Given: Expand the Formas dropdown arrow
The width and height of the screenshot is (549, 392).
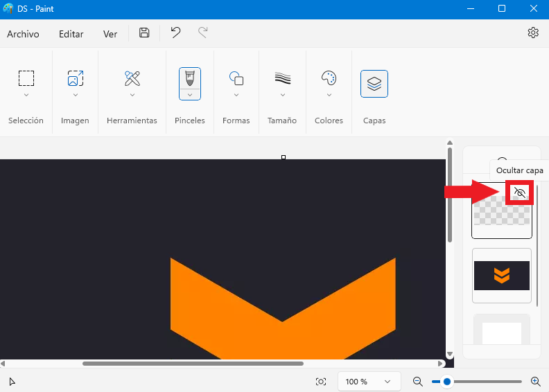Looking at the screenshot, I should click(x=236, y=95).
